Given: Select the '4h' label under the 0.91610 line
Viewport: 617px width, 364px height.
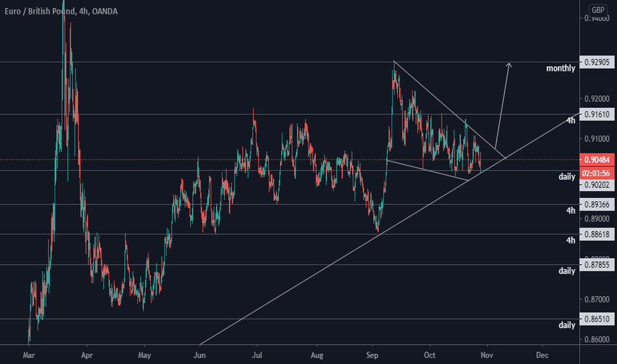Looking at the screenshot, I should click(571, 120).
